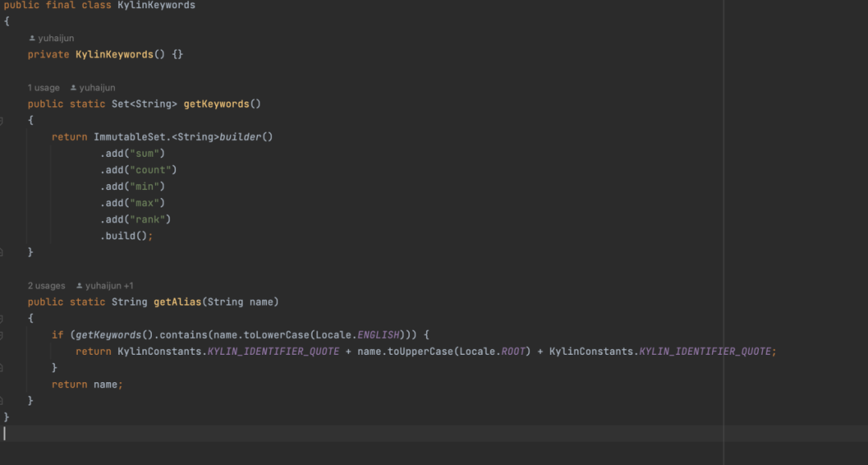
Task: Click the author icon beside the "2 usages" hint
Action: pyautogui.click(x=80, y=286)
